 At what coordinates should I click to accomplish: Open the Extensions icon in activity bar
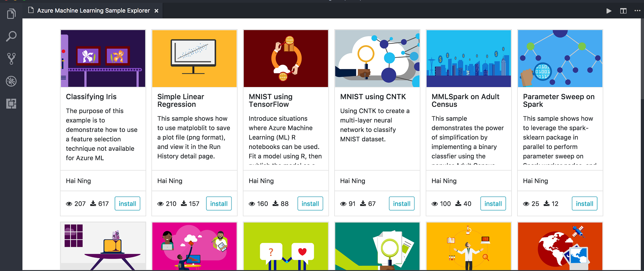tap(11, 103)
